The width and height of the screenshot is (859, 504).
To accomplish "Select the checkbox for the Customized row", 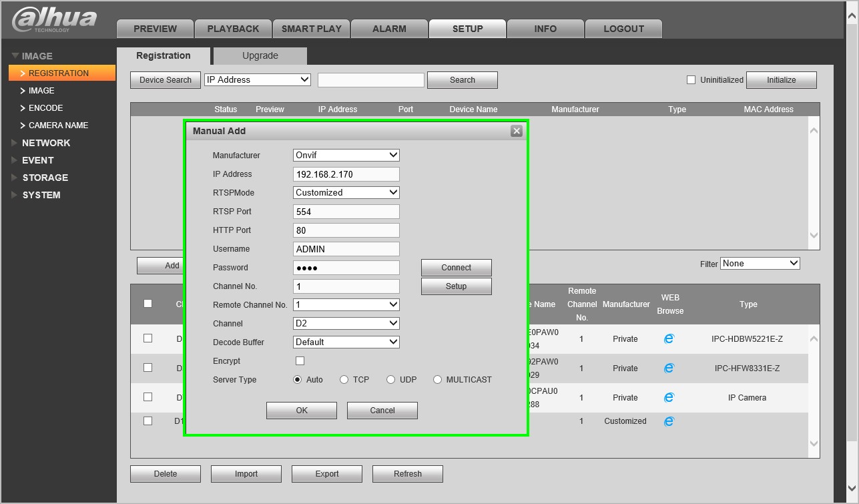I will (x=148, y=421).
